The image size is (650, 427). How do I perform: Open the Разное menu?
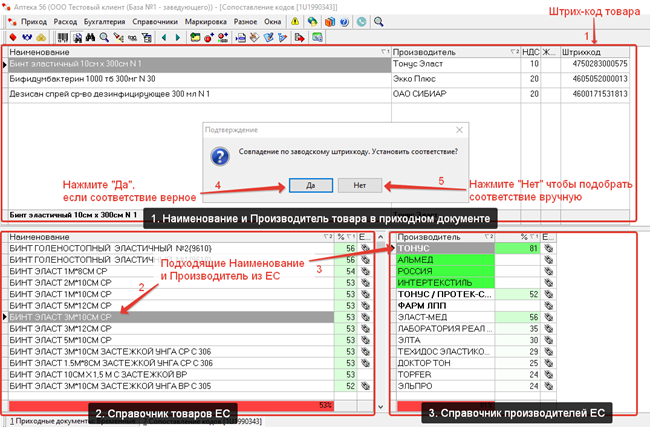(x=245, y=22)
